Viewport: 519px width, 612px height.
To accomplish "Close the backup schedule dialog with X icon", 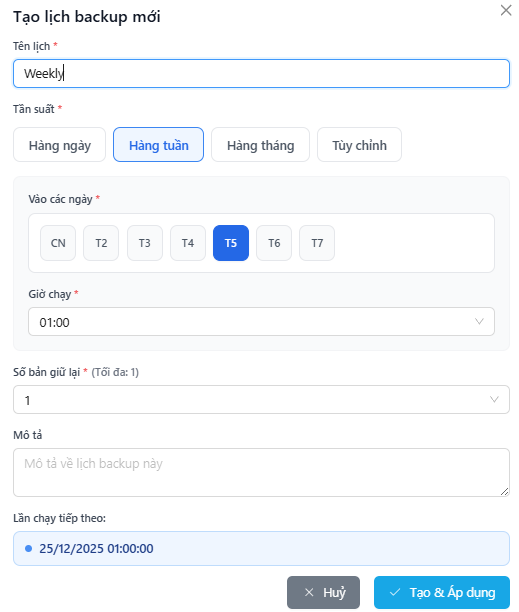I will [506, 10].
